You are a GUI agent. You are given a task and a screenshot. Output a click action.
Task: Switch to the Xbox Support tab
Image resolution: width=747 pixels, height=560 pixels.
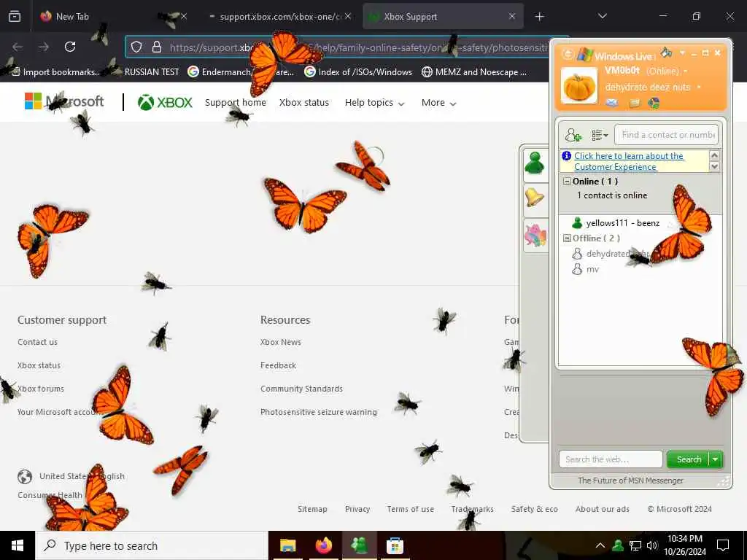[443, 16]
